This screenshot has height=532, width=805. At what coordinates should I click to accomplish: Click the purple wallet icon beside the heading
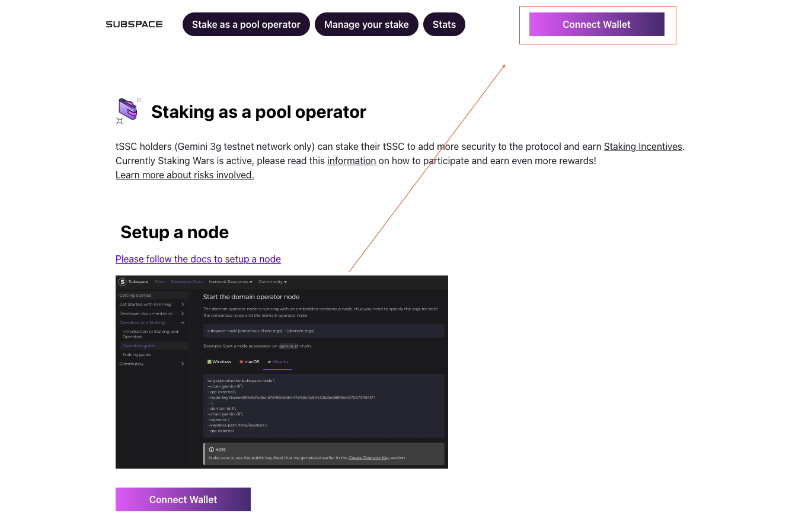pyautogui.click(x=129, y=111)
